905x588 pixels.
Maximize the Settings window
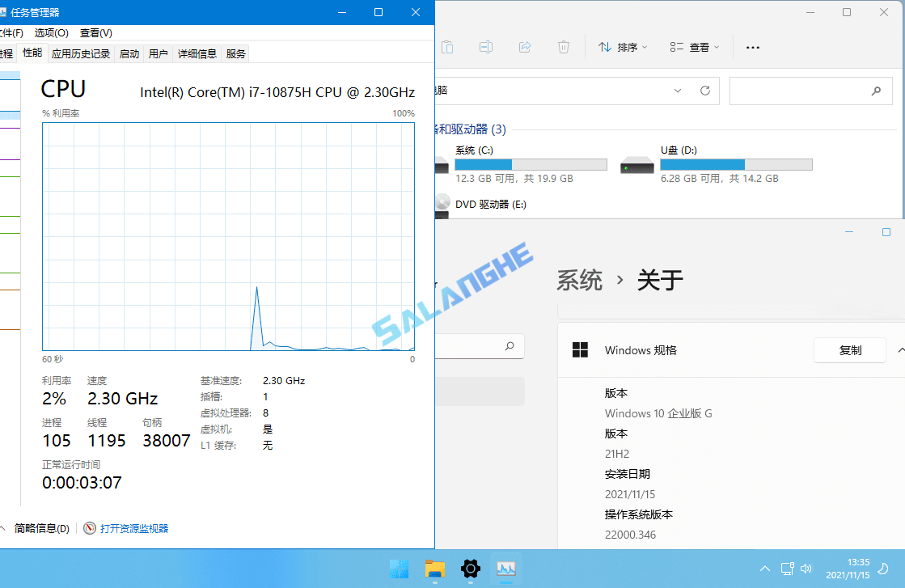[886, 232]
